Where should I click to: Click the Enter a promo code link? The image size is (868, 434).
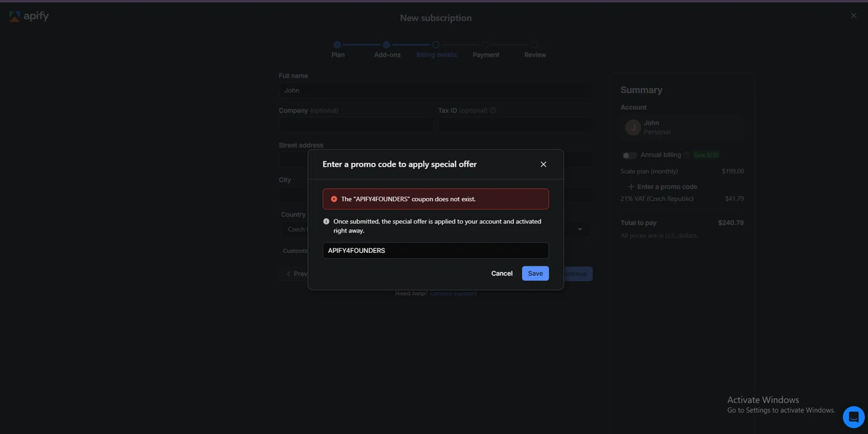pos(663,187)
